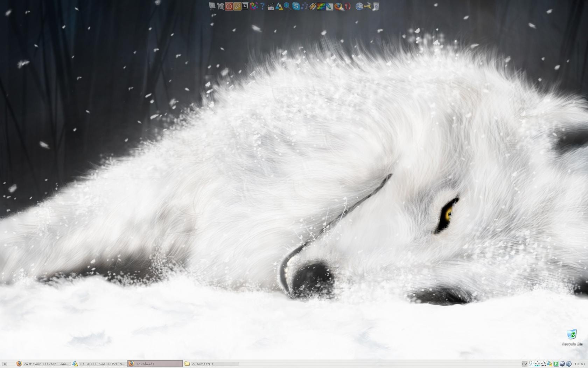
Task: Open the Recycle Bin desktop icon
Action: pyautogui.click(x=572, y=337)
